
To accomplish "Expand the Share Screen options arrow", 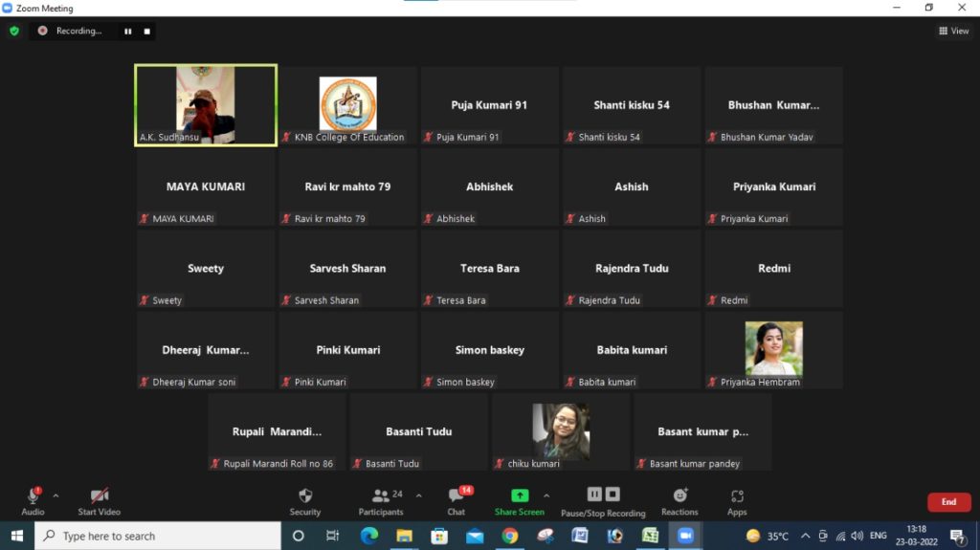I will point(546,495).
